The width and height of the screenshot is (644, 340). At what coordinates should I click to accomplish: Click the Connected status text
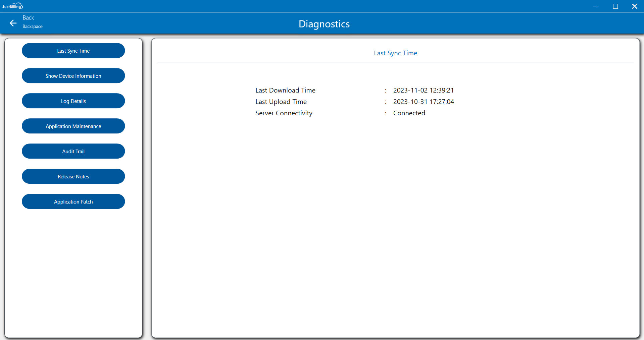pyautogui.click(x=409, y=113)
